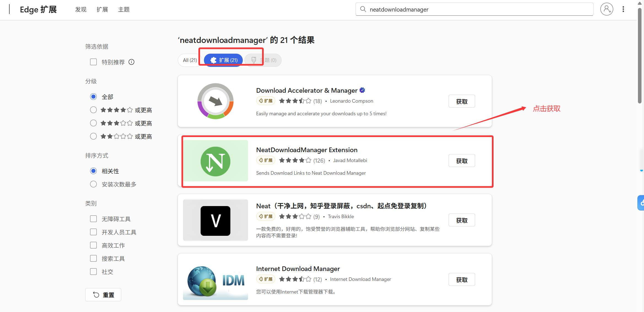Click the Download Accelerator & Manager logo
The height and width of the screenshot is (312, 644).
(x=215, y=101)
